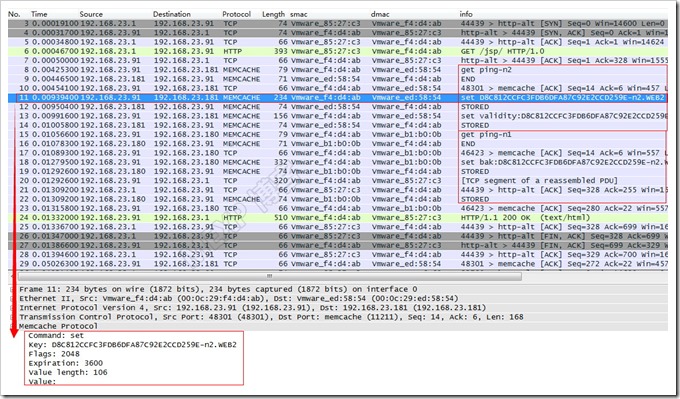Expand the Frame 11 details tree node
This screenshot has width=680, height=399.
(x=12, y=289)
